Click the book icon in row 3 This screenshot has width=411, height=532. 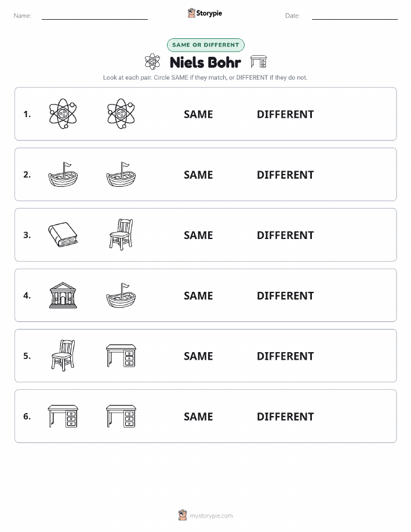coord(63,235)
